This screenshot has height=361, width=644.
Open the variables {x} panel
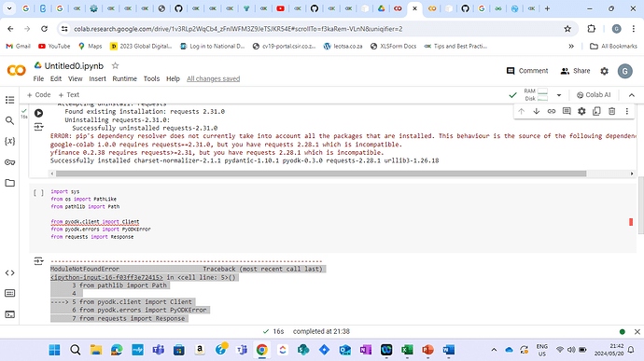[10, 141]
